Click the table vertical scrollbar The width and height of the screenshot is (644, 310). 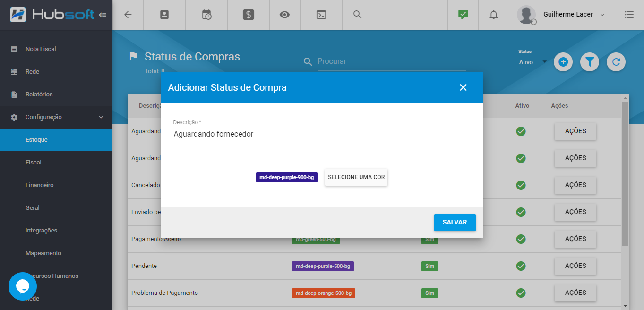pyautogui.click(x=625, y=174)
